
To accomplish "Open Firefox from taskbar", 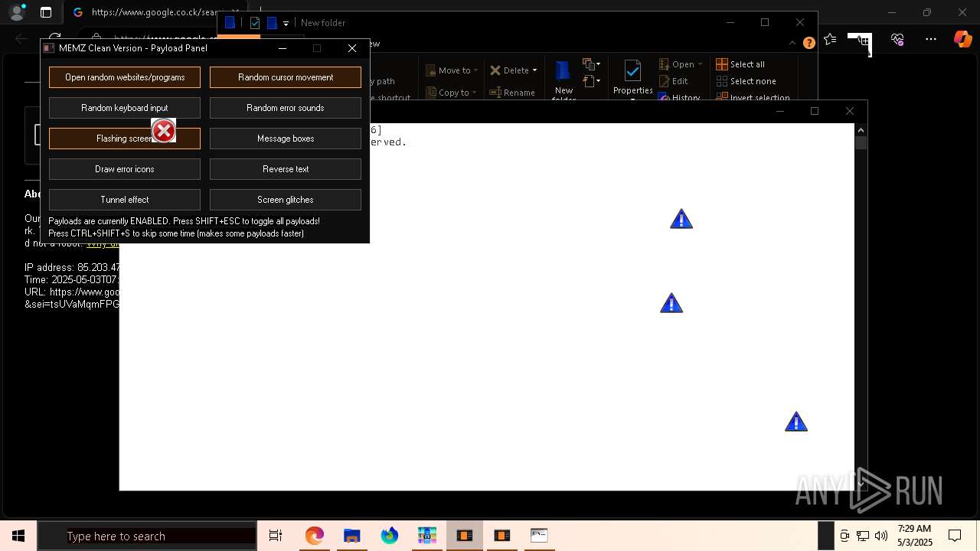I will [390, 536].
